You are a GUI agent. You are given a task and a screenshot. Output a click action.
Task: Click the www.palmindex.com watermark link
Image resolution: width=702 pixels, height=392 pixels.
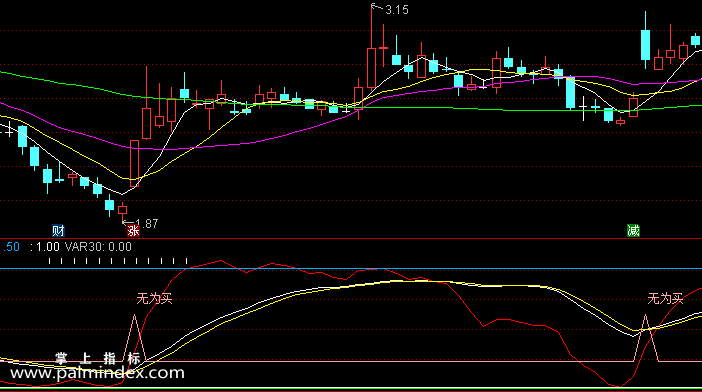[x=97, y=373]
